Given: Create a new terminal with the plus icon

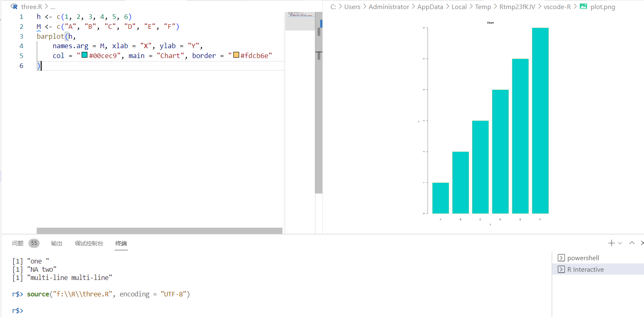Looking at the screenshot, I should click(x=611, y=243).
